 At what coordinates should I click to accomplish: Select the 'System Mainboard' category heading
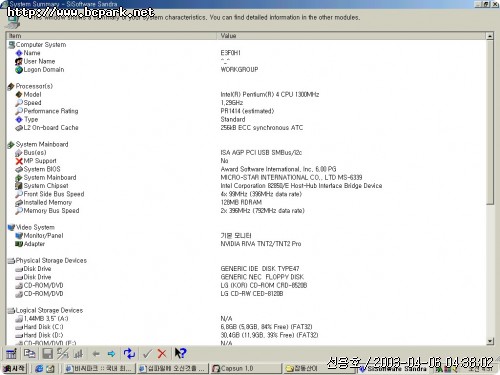(x=42, y=144)
